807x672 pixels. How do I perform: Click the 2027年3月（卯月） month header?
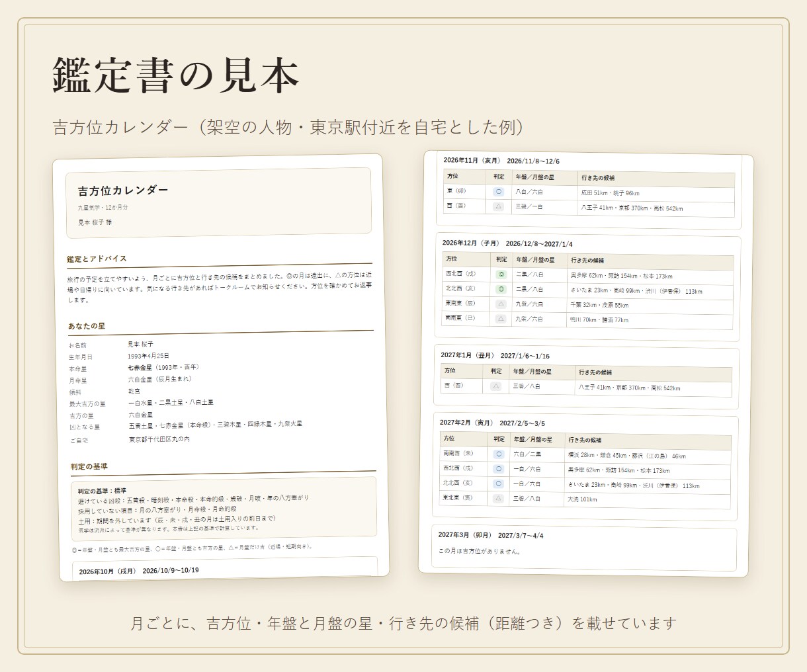pyautogui.click(x=491, y=535)
